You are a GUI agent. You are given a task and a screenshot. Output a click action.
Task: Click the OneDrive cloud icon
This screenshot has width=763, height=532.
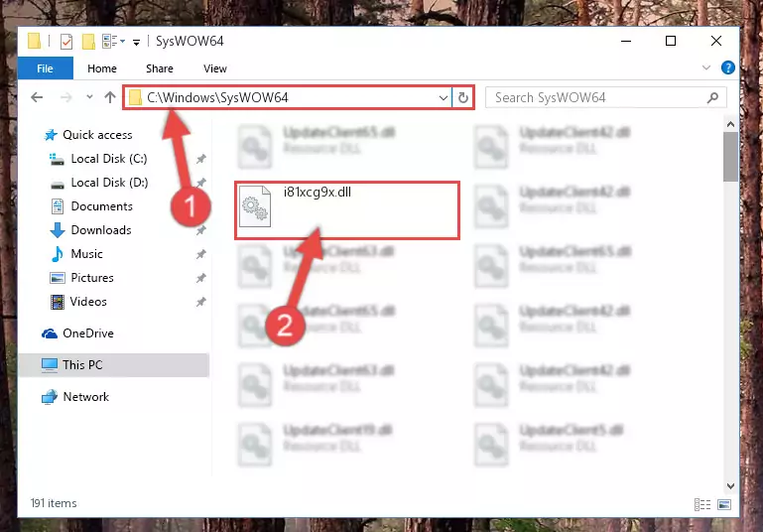tap(50, 333)
